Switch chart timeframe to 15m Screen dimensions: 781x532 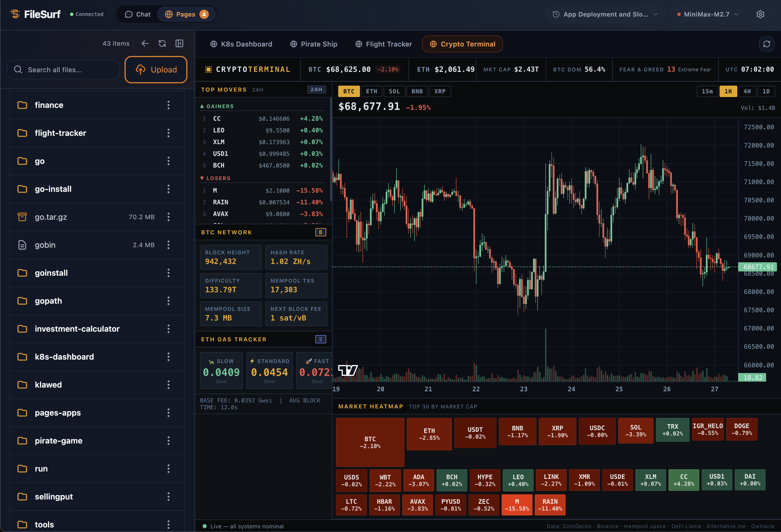[x=707, y=91]
